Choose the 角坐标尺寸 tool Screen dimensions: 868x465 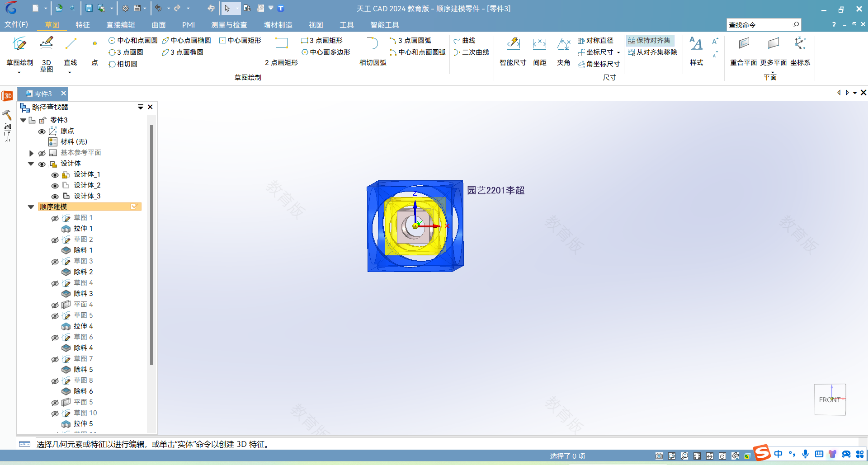(x=599, y=64)
